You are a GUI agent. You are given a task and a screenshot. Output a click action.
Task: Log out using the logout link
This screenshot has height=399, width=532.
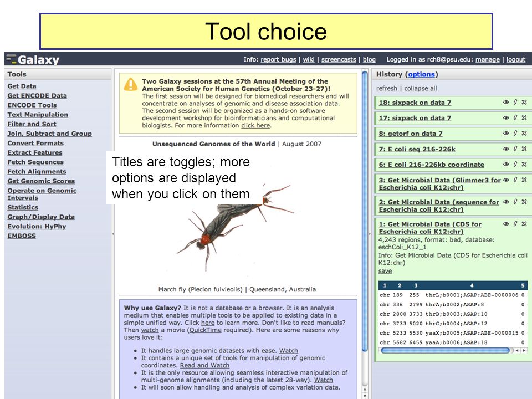[516, 59]
